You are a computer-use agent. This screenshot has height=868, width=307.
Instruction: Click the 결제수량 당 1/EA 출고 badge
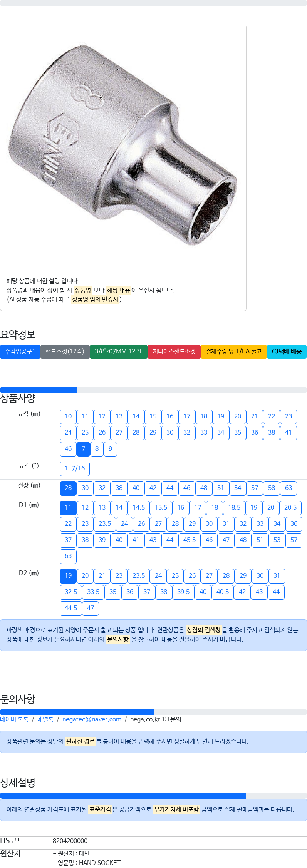click(x=234, y=351)
